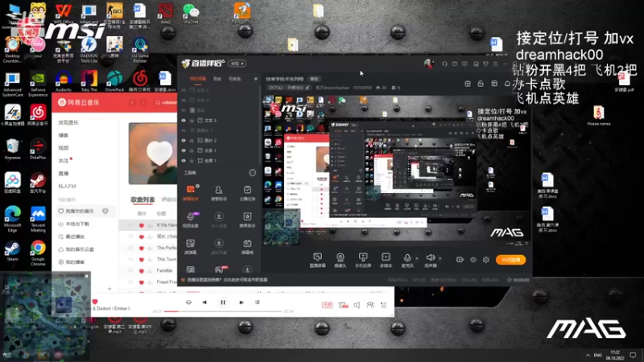Viewport: 644px width, 362px height.
Task: Select the 文本 3 source row
Action: 219,120
